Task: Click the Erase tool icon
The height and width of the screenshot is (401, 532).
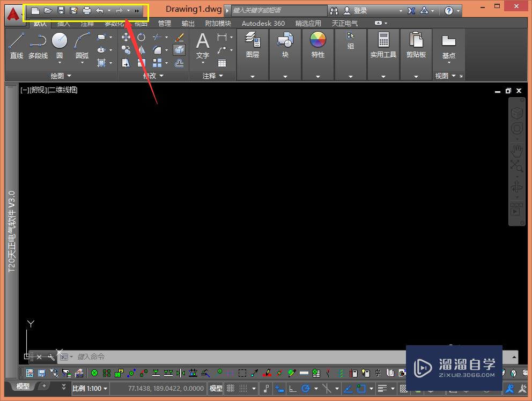Action: pos(179,37)
